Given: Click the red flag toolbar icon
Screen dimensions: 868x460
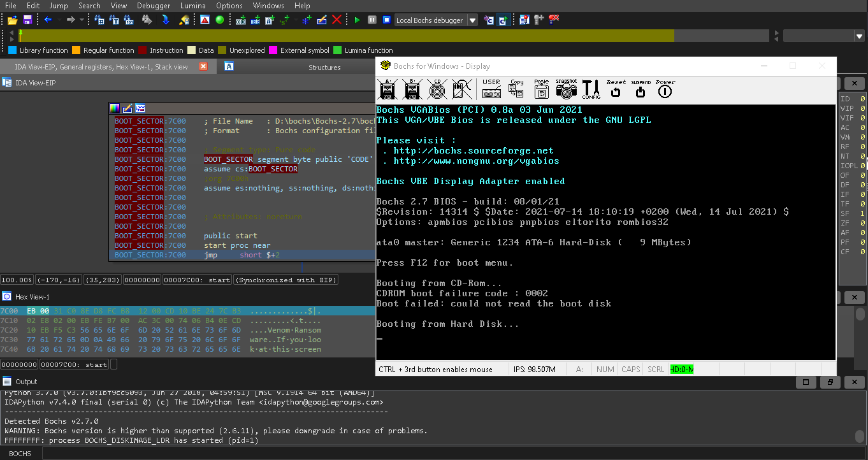Looking at the screenshot, I should pyautogui.click(x=554, y=20).
